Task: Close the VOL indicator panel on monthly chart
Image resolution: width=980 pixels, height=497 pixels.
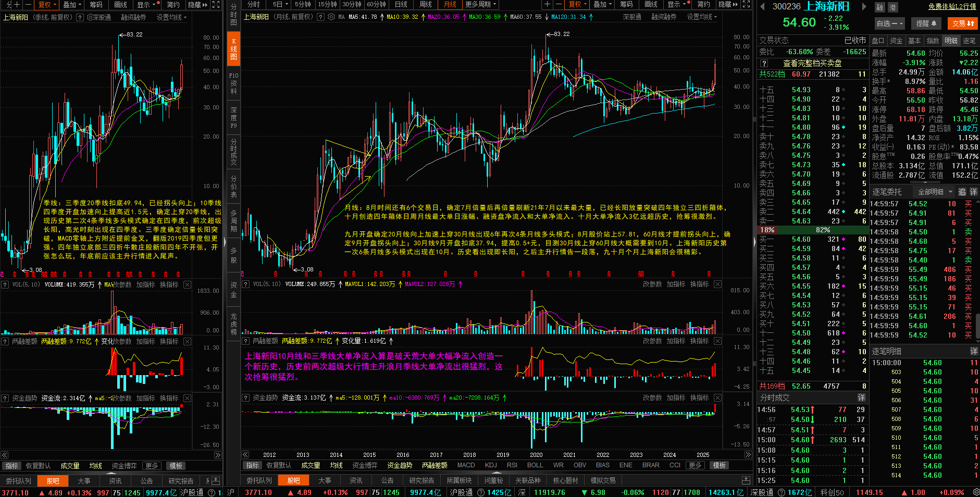Action: (717, 284)
